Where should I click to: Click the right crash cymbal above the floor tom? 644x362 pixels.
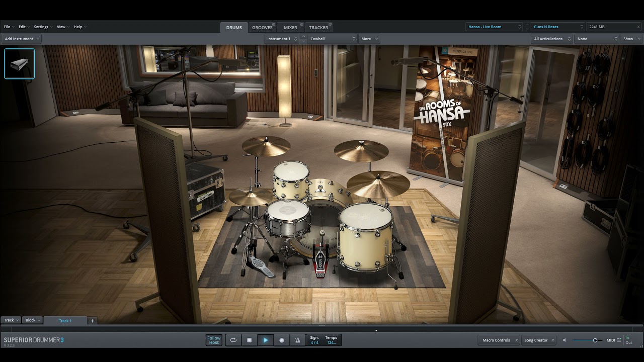361,150
